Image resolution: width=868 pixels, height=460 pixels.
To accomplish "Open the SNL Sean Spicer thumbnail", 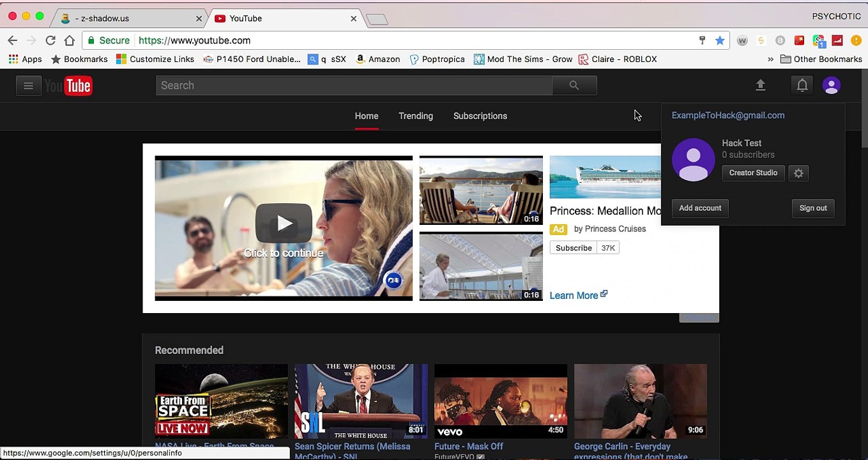I will (361, 401).
